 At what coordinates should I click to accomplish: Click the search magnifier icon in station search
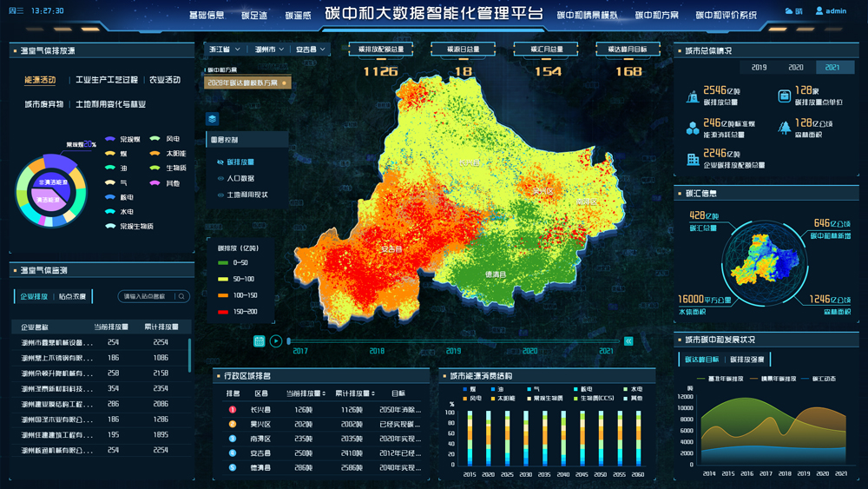point(181,296)
